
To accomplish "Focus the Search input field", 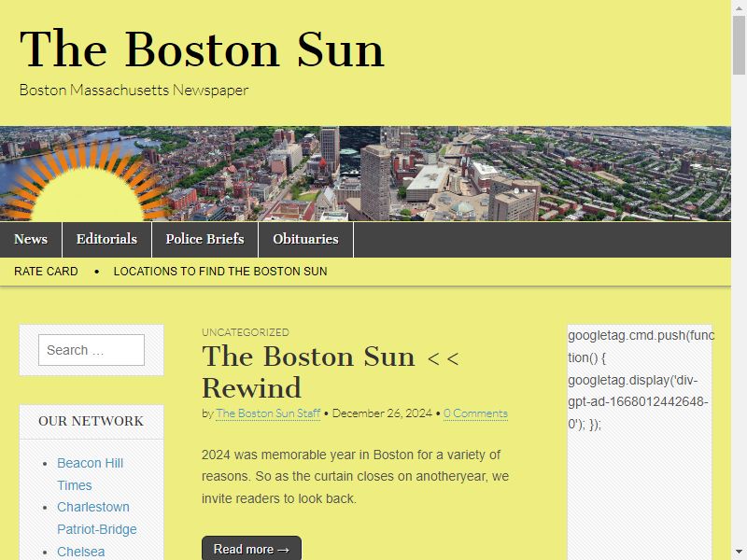I will [x=92, y=350].
